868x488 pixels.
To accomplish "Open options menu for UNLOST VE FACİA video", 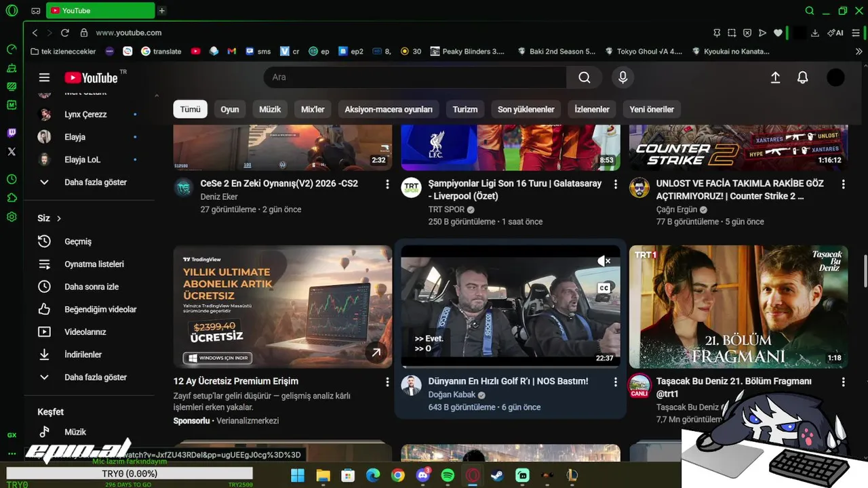I will click(844, 184).
